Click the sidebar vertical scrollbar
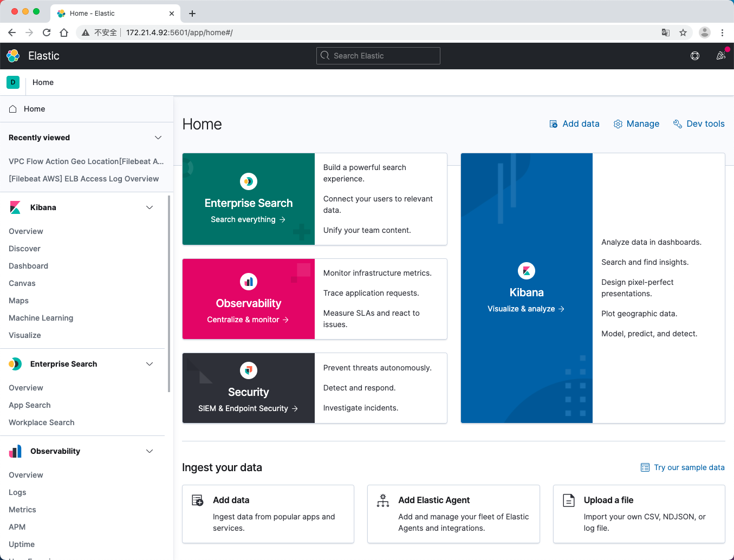Screen dimensions: 734x560 pyautogui.click(x=169, y=294)
